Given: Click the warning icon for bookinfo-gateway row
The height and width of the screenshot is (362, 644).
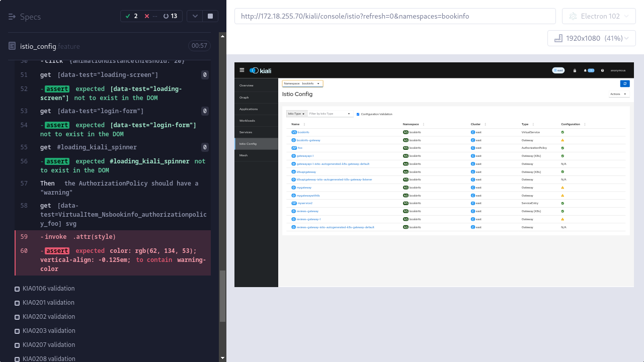Looking at the screenshot, I should [562, 140].
